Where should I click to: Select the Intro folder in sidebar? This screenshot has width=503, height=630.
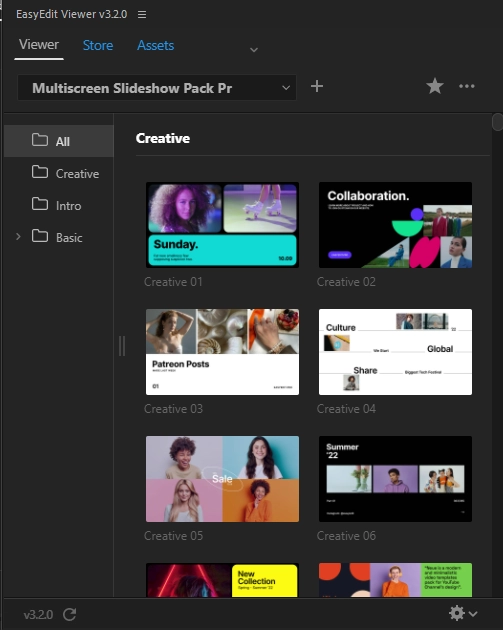[x=59, y=205]
